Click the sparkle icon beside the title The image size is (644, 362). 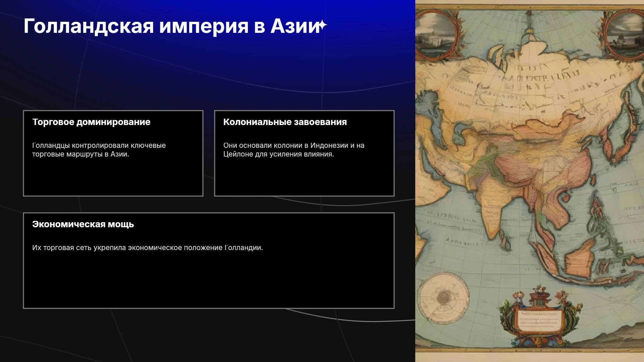[x=322, y=25]
